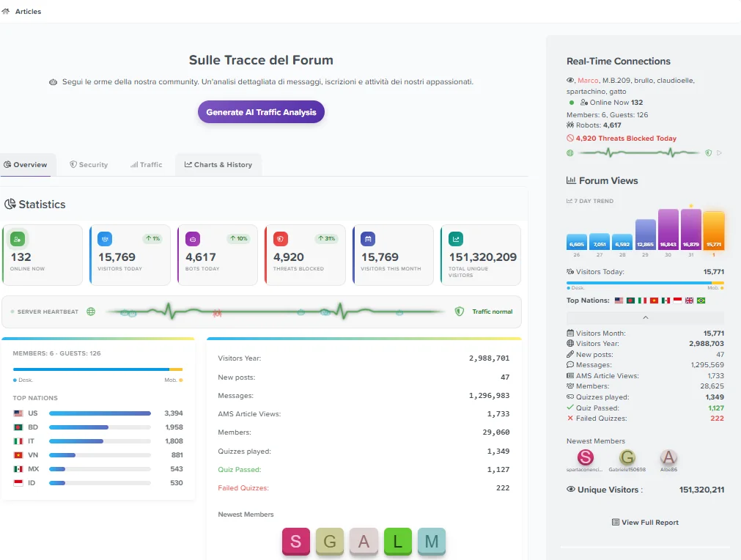Click the Desk/Mob progress bar under Members and Guests
Viewport: 741px width, 560px height.
[97, 369]
